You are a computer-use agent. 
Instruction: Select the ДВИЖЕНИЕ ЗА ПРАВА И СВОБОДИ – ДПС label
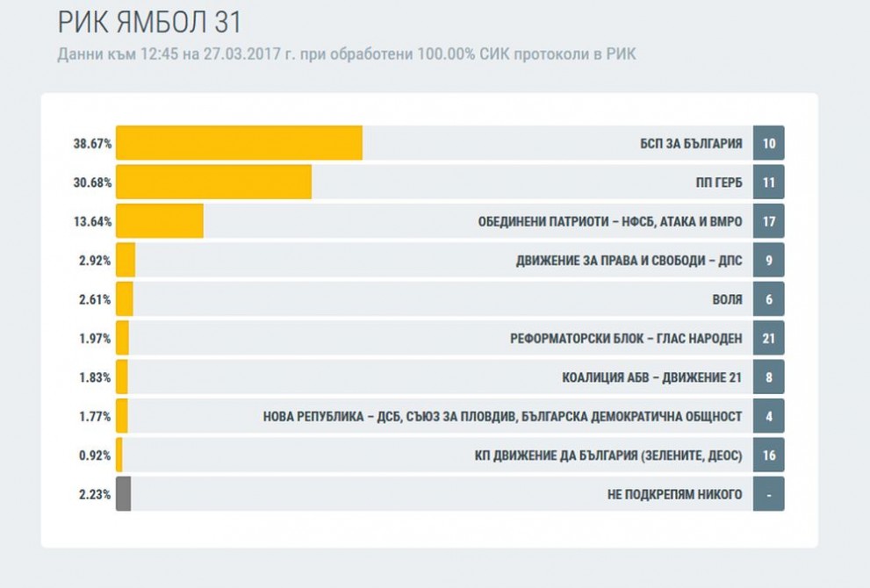click(629, 261)
